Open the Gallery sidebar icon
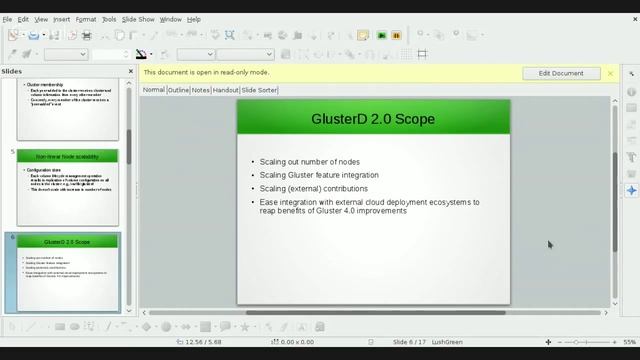The height and width of the screenshot is (360, 640). coord(631,174)
